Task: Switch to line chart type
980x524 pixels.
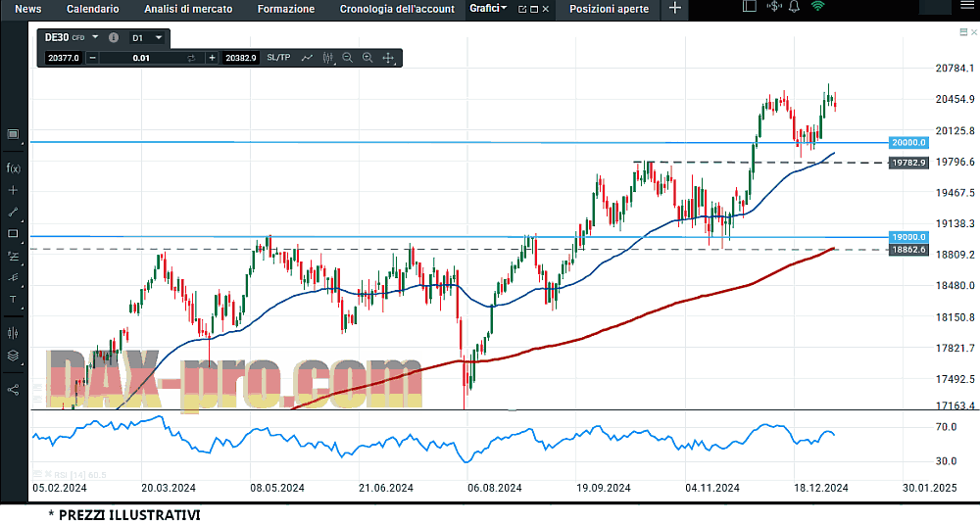Action: pyautogui.click(x=307, y=58)
